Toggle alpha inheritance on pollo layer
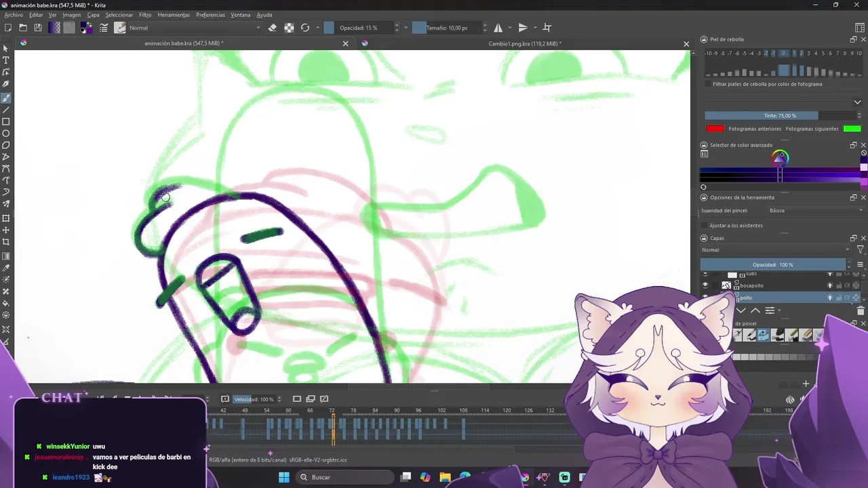Viewport: 868px width, 488px height. click(847, 298)
